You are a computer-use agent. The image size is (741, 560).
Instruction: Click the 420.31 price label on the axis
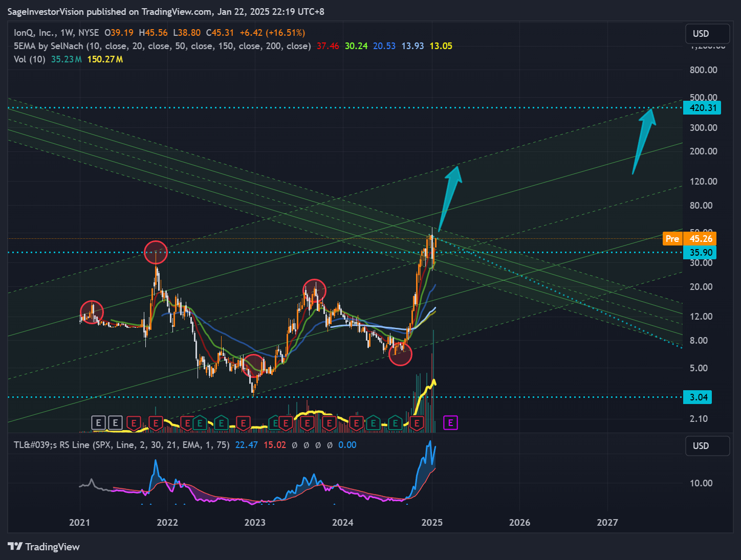pyautogui.click(x=702, y=108)
